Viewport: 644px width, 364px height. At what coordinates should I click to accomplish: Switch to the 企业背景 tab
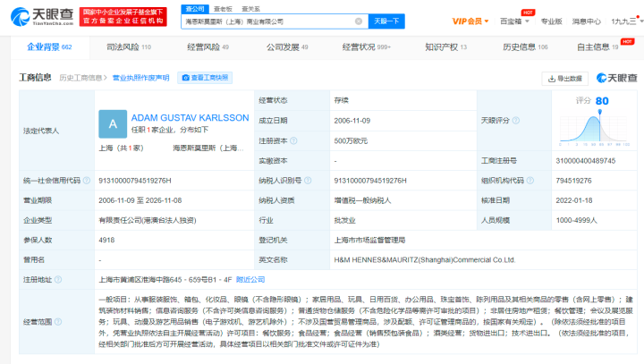[49, 47]
